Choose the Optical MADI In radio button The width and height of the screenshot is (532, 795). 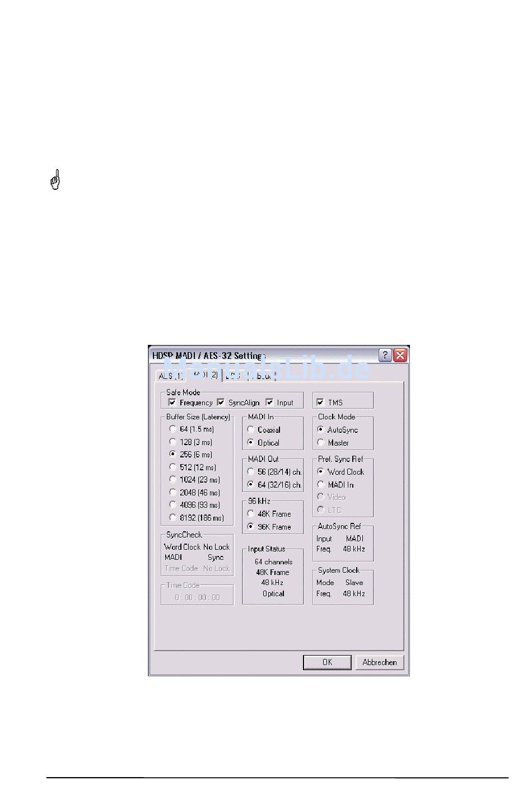click(x=250, y=442)
